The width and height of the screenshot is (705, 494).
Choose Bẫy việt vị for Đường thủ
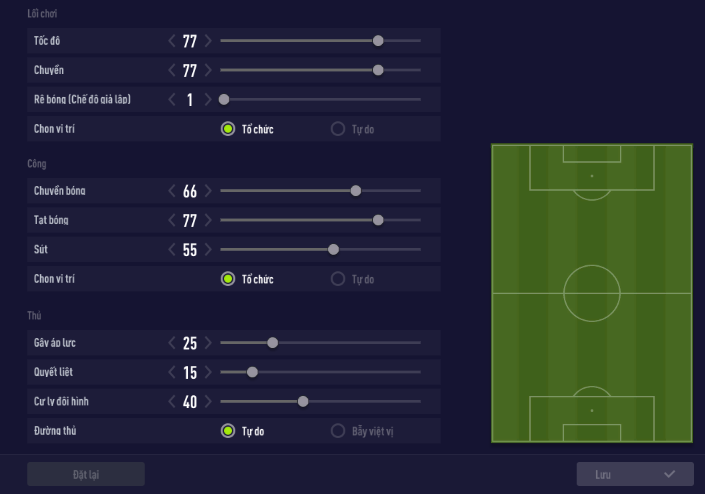[338, 432]
